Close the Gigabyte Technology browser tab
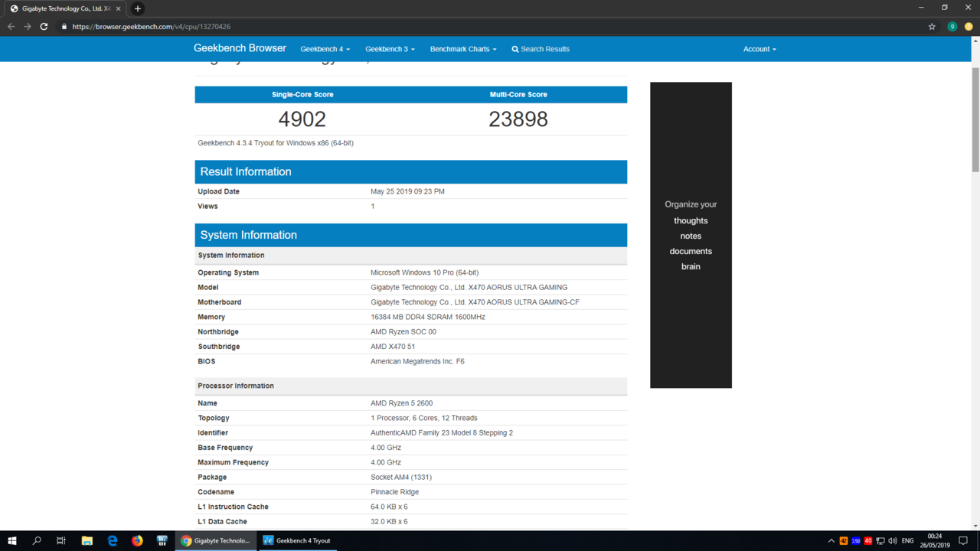 118,8
